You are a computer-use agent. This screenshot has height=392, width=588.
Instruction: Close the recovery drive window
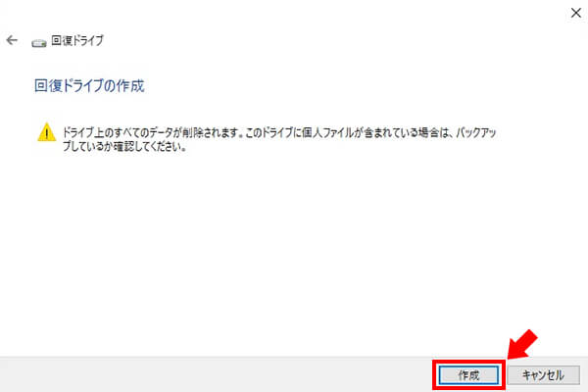(x=576, y=13)
